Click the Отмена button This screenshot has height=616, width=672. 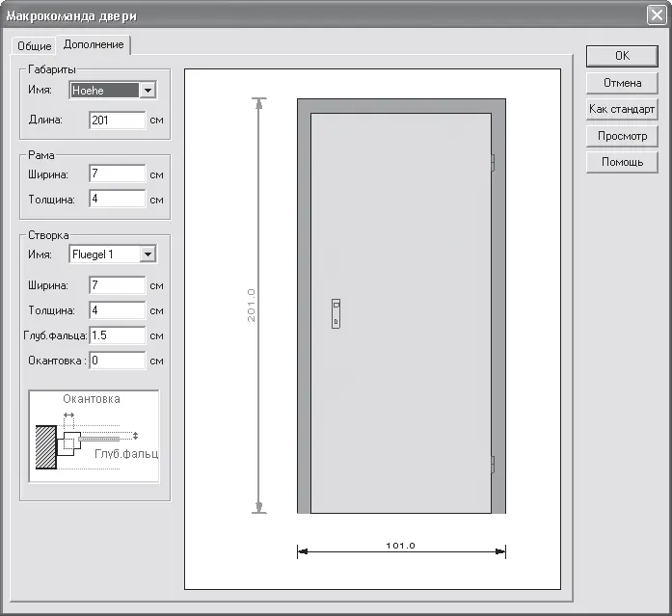(622, 83)
